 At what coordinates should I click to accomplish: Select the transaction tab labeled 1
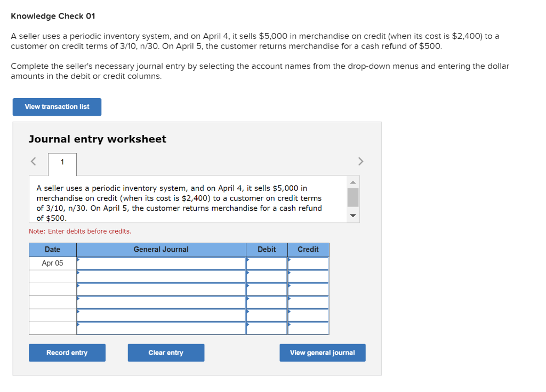click(x=62, y=161)
